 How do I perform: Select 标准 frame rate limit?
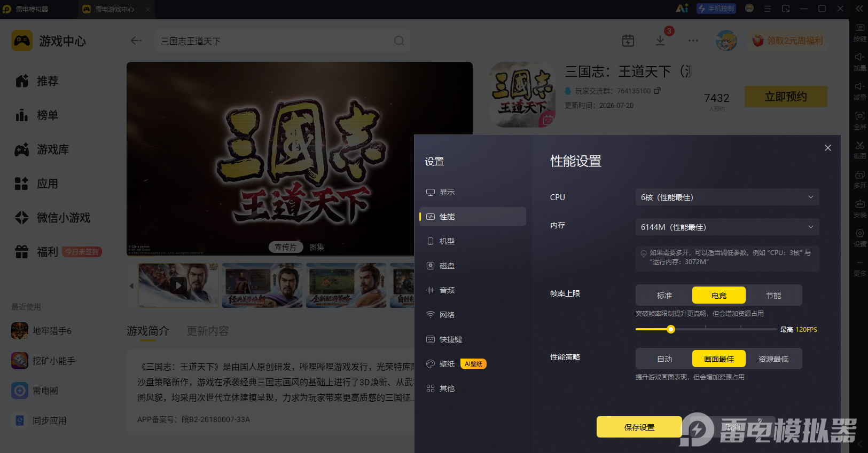pos(664,295)
